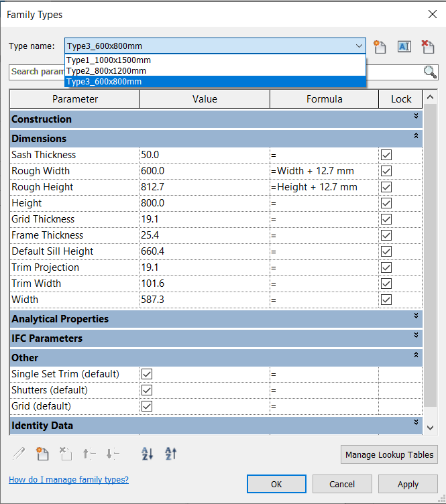The height and width of the screenshot is (504, 446).
Task: Click the Apply button
Action: click(x=408, y=484)
